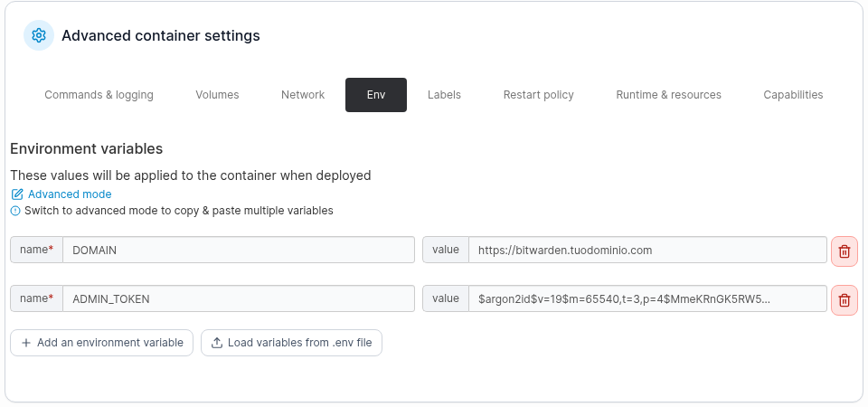Switch to Runtime & resources tab
Image resolution: width=868 pixels, height=407 pixels.
pos(669,95)
